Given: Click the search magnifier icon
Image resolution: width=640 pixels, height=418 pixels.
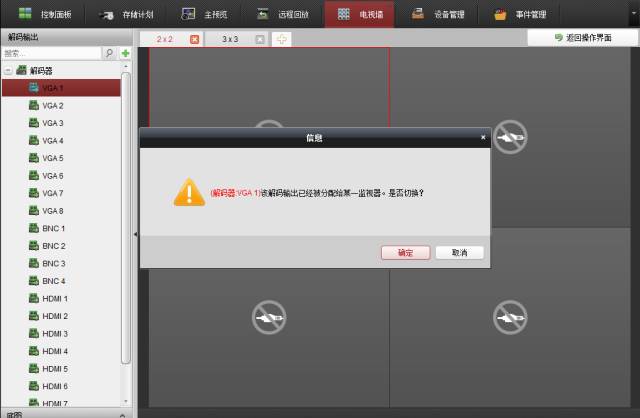Looking at the screenshot, I should pos(109,53).
